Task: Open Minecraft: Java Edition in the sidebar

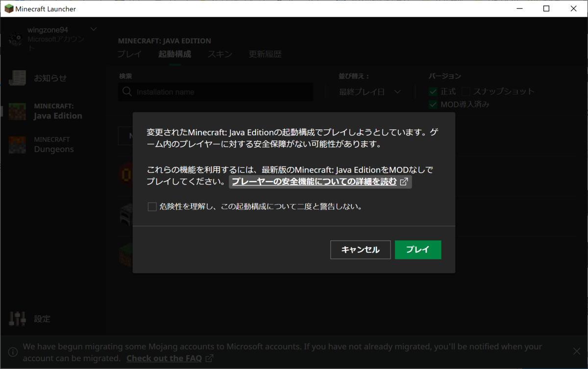Action: [x=52, y=111]
